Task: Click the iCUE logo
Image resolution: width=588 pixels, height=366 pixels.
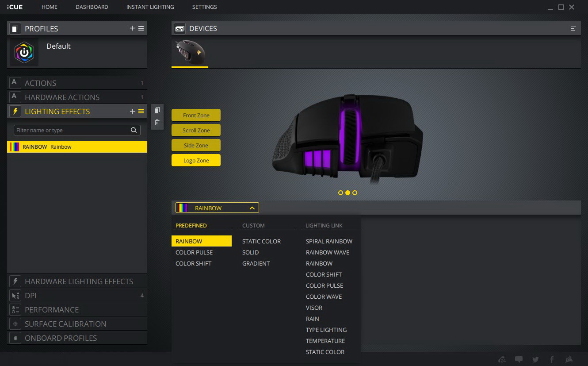Action: click(15, 7)
